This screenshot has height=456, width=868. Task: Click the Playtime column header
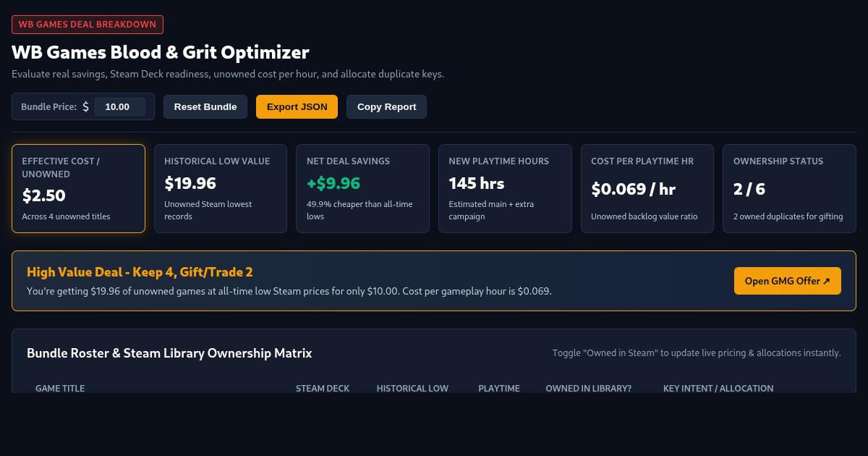coord(499,389)
